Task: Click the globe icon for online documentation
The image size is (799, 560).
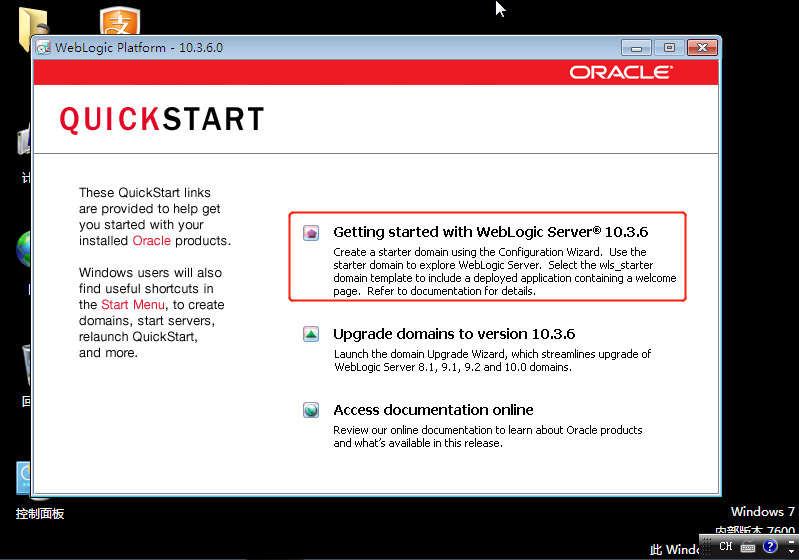Action: tap(311, 410)
